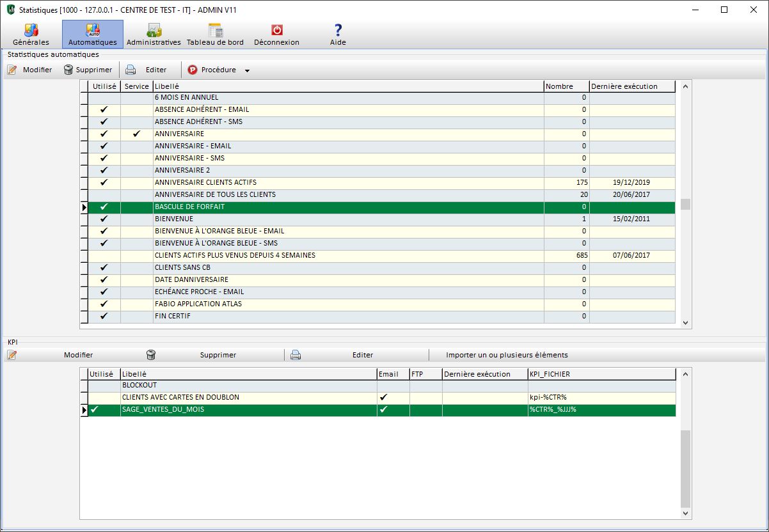Viewport: 769px width, 532px height.
Task: Switch to the Automatiques tab
Action: point(93,35)
